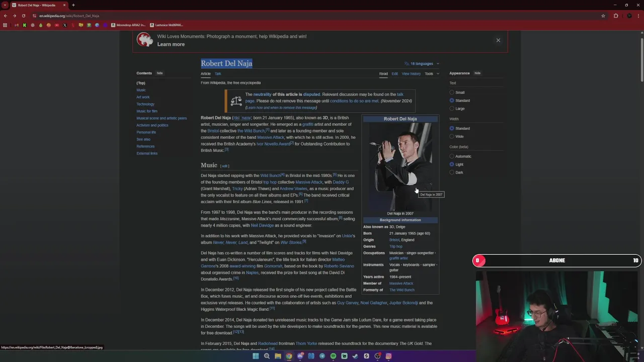Image resolution: width=644 pixels, height=362 pixels.
Task: Bookmark this page with the star icon
Action: pos(603,16)
